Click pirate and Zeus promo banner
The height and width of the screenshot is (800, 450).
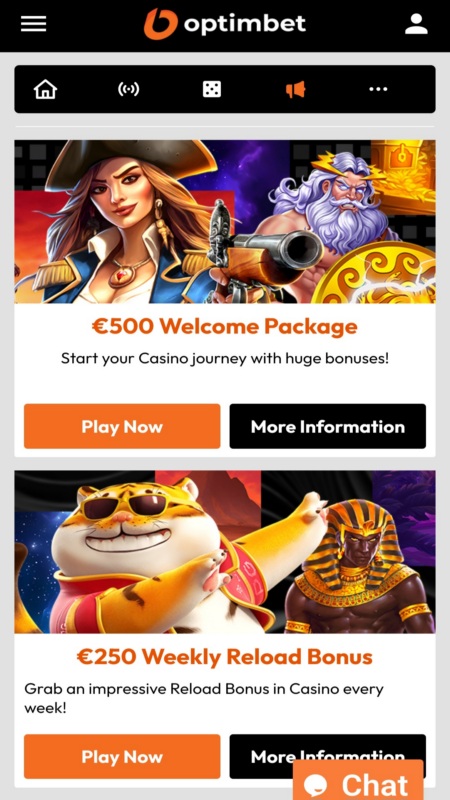(225, 221)
